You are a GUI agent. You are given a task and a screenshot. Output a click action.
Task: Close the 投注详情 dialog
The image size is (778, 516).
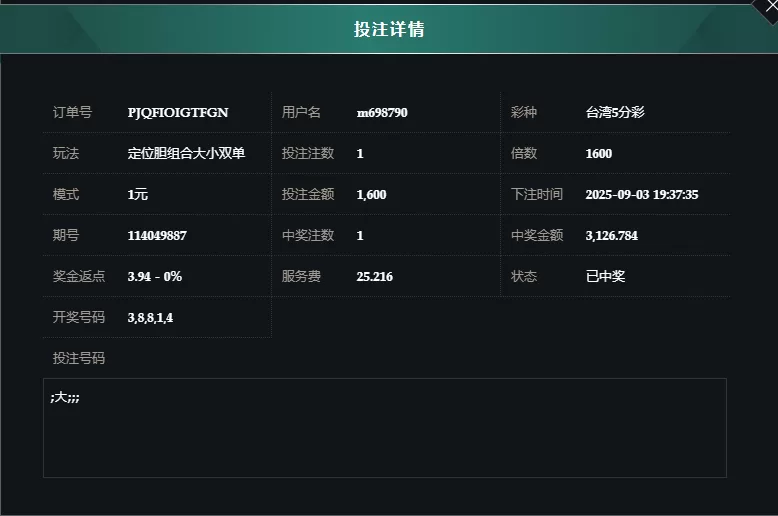[x=770, y=7]
